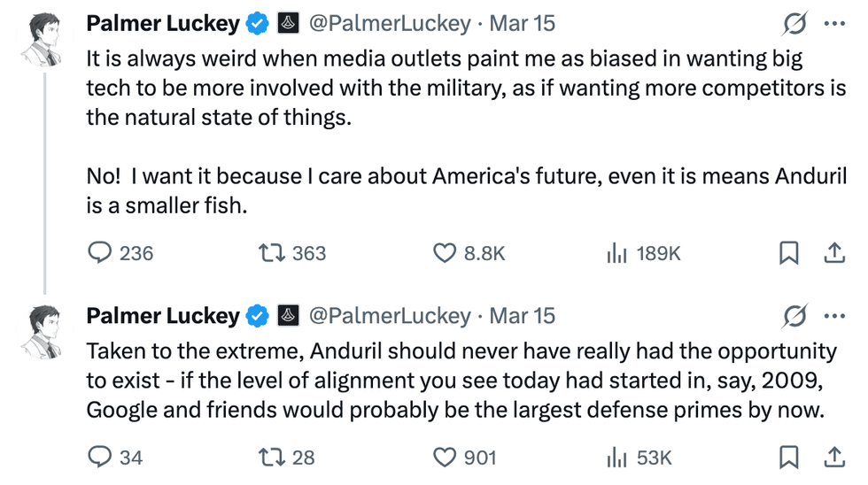
Task: Repost the tweet with 28 reposts
Action: coord(268,457)
